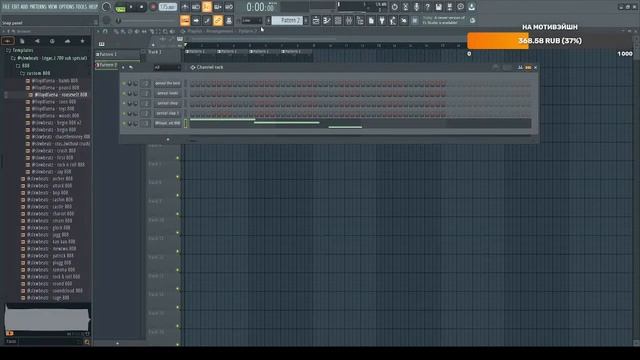Image resolution: width=640 pixels, height=360 pixels.
Task: Show the channel rack shortcut icon
Action: (x=338, y=20)
